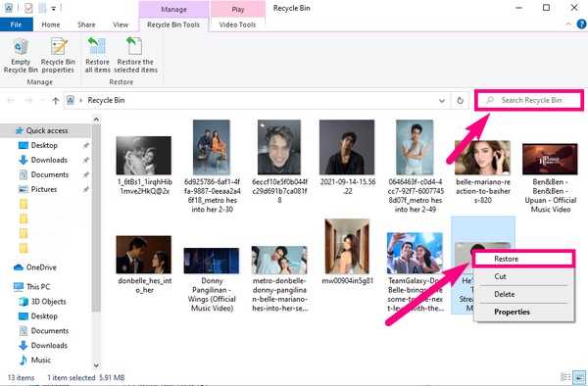The image size is (588, 386).
Task: Select the Video Tools tab
Action: (237, 24)
